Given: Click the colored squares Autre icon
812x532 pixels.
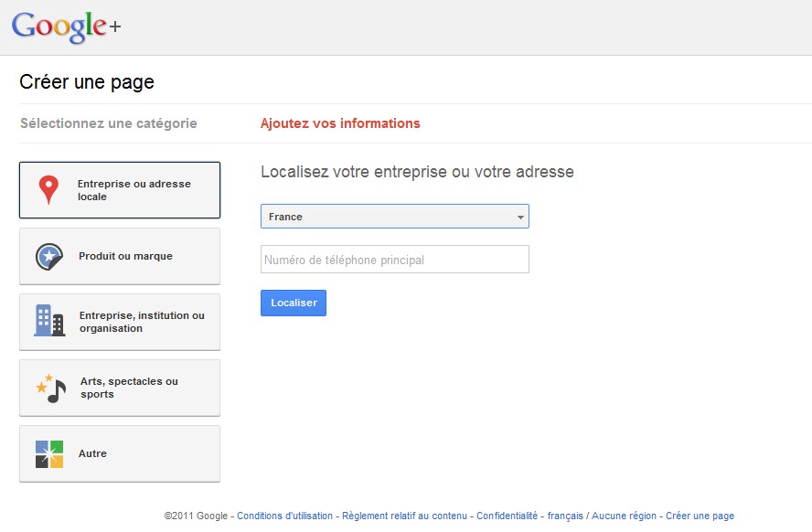Looking at the screenshot, I should click(x=49, y=453).
